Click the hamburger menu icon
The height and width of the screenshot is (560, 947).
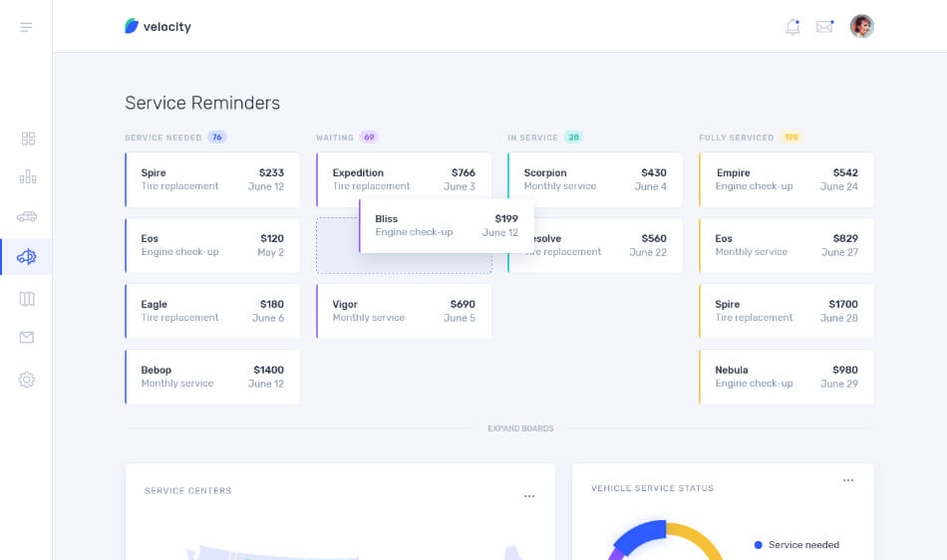(26, 27)
